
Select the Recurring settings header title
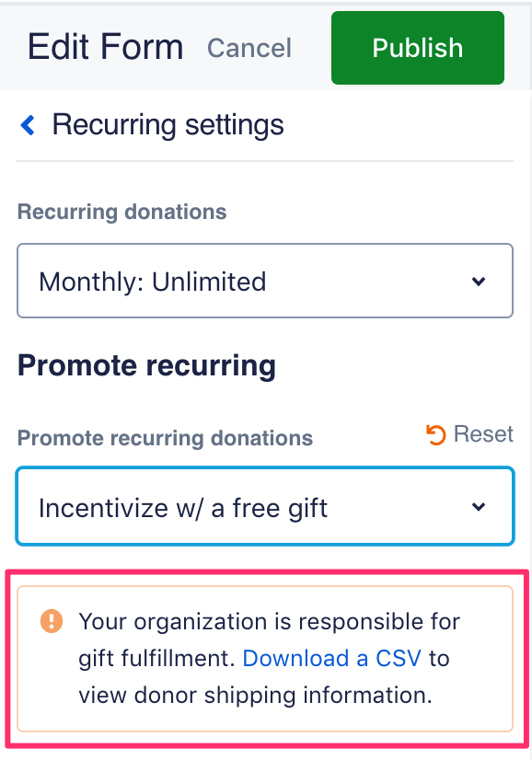pos(168,125)
